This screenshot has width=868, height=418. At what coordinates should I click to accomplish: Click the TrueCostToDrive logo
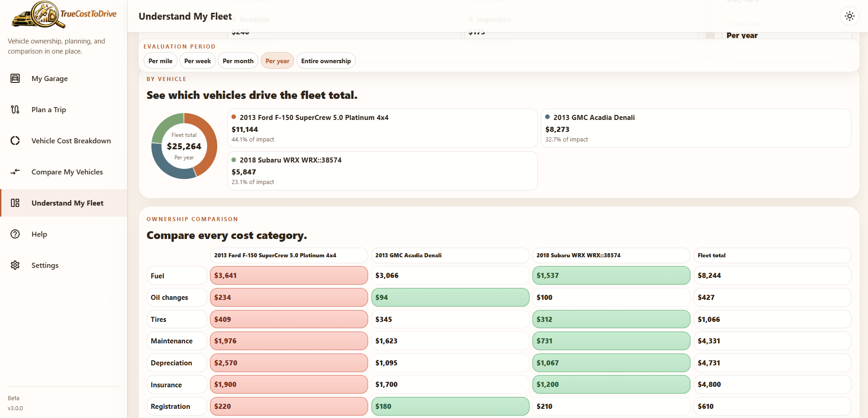[x=64, y=14]
